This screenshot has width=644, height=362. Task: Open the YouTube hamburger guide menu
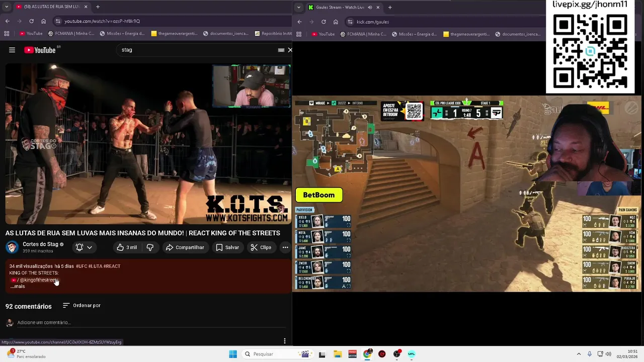(x=12, y=50)
